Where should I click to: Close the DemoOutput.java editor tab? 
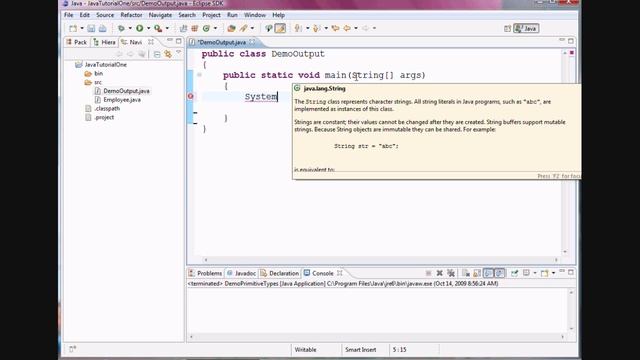[252, 42]
